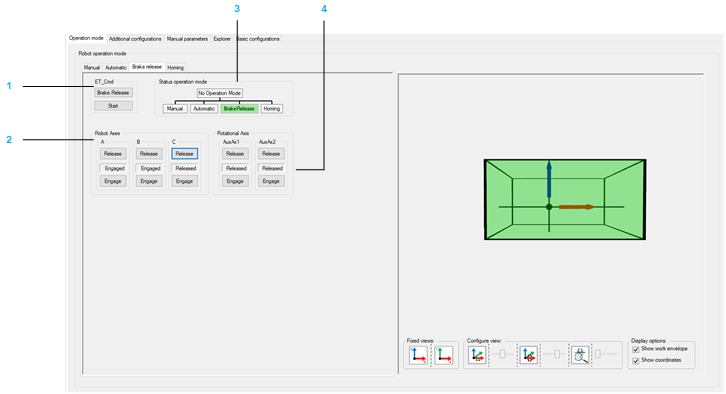Click the zoom magnifier icon in Configure view
The height and width of the screenshot is (394, 726).
580,355
